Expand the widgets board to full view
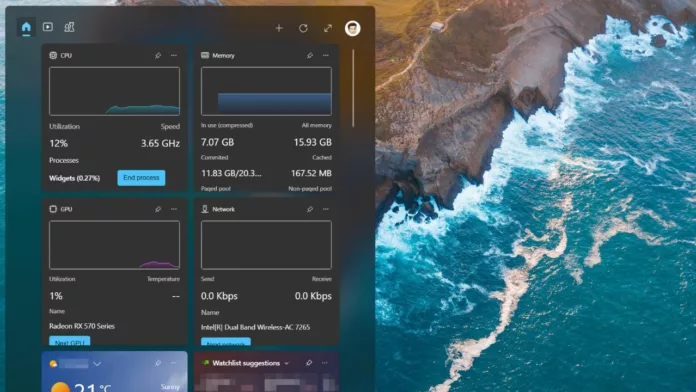 tap(328, 28)
